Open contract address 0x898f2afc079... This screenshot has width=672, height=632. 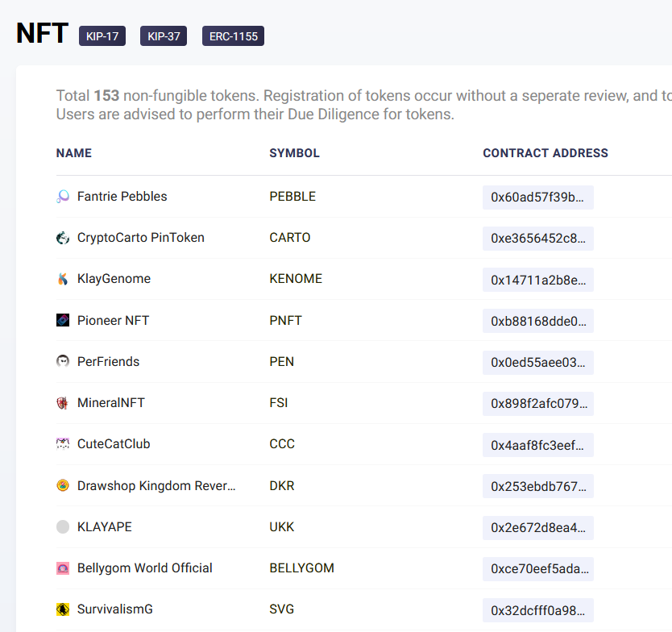pyautogui.click(x=538, y=404)
